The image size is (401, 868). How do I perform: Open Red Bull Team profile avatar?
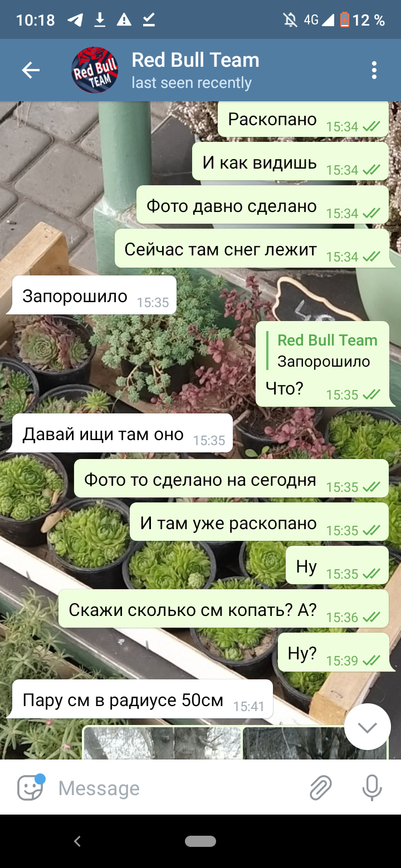(95, 70)
